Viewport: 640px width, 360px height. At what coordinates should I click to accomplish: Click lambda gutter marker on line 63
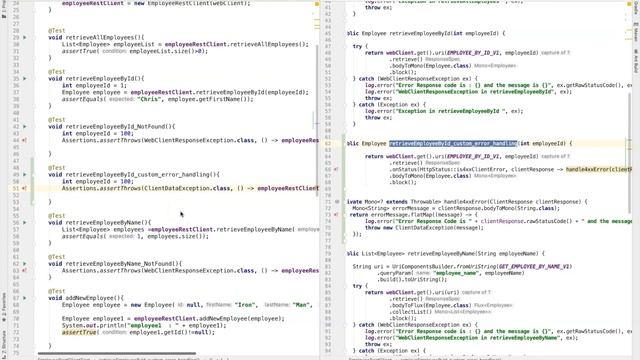point(24,271)
